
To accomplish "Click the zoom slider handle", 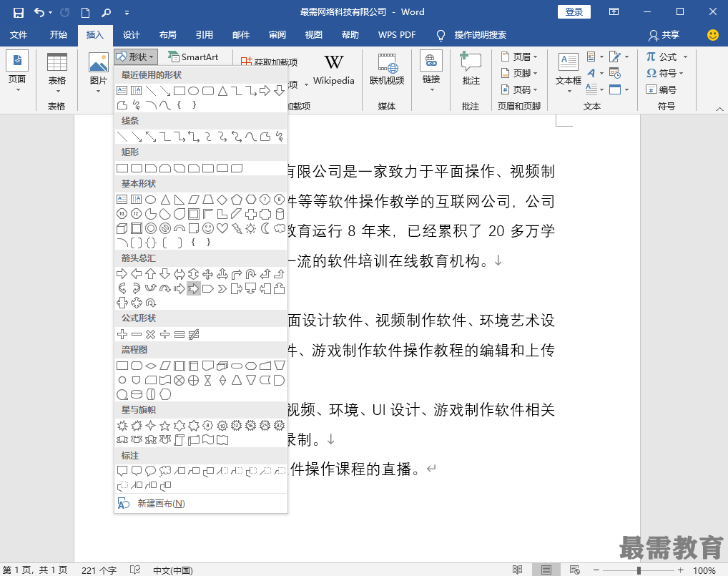I will coord(639,570).
